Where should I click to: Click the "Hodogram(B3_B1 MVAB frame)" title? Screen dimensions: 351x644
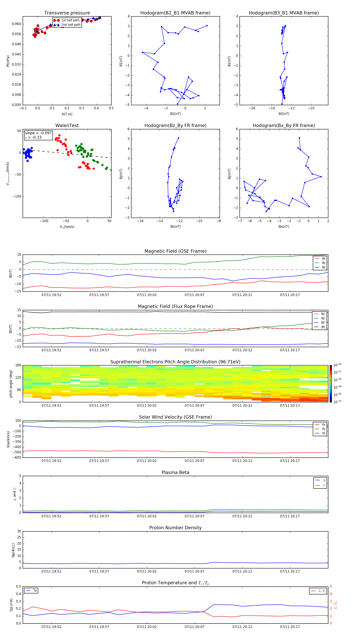coord(284,13)
